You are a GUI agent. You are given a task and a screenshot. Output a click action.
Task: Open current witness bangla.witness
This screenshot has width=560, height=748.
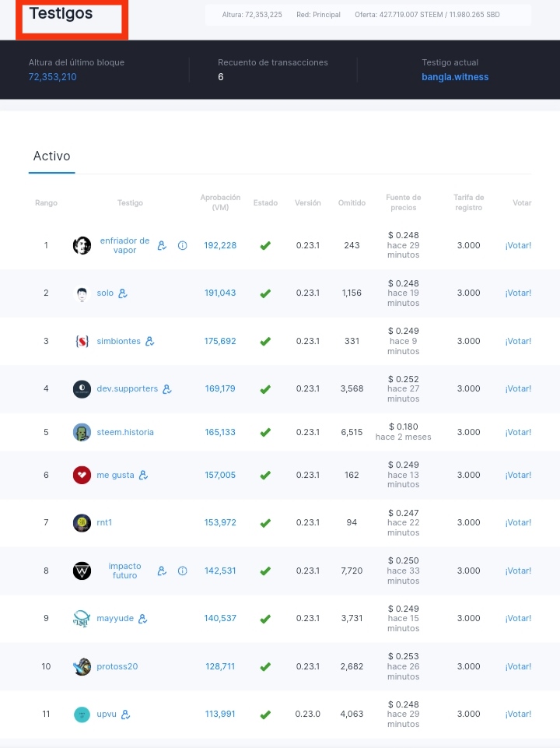click(x=455, y=77)
